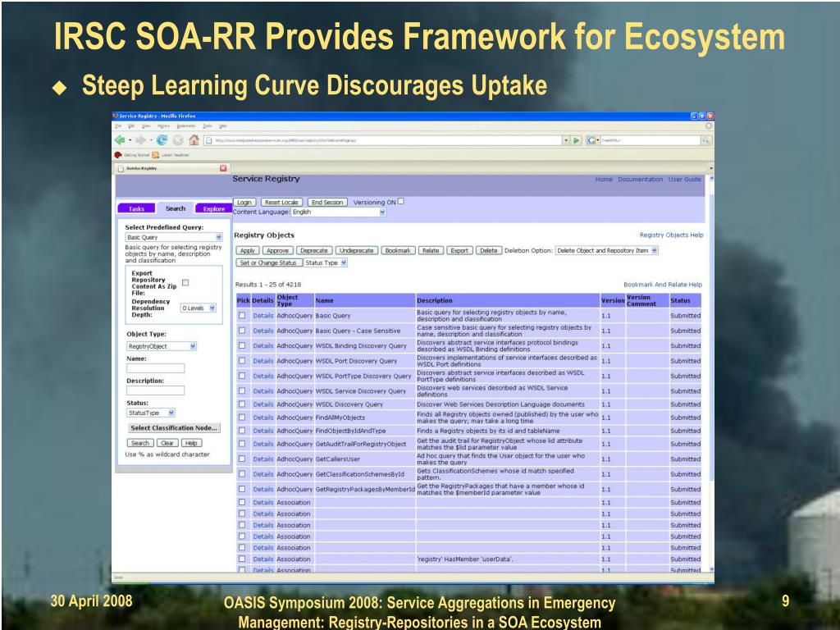Expand the StatusType dropdown under Status
This screenshot has height=630, width=840.
[151, 413]
